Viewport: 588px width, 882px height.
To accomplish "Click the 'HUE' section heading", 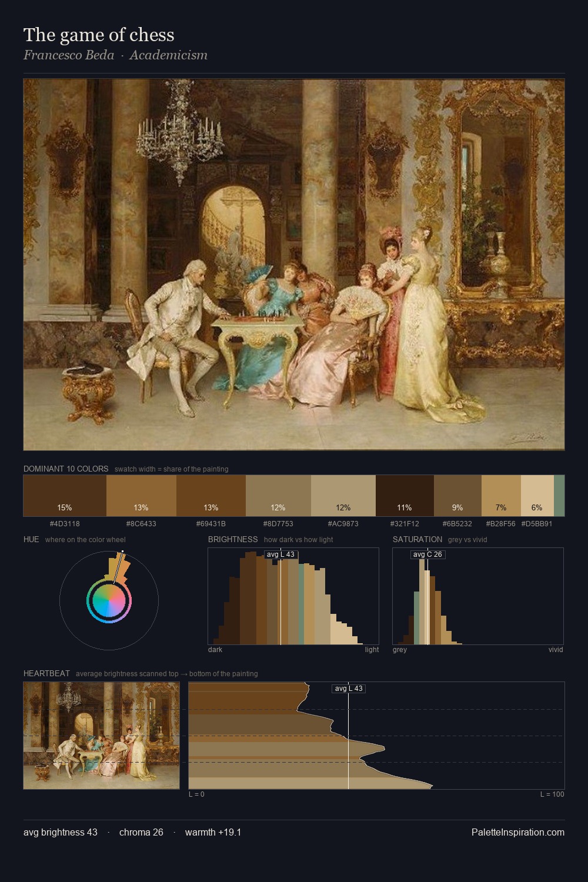I will click(31, 539).
